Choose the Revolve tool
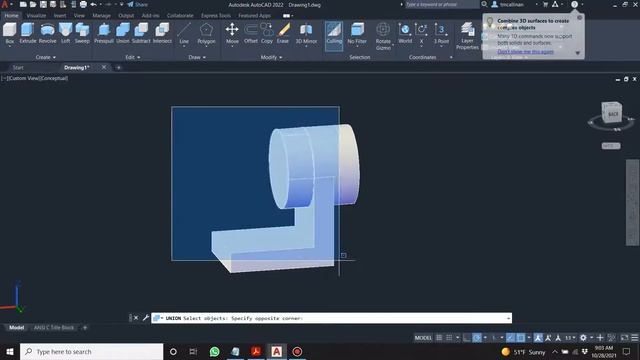 pos(47,33)
